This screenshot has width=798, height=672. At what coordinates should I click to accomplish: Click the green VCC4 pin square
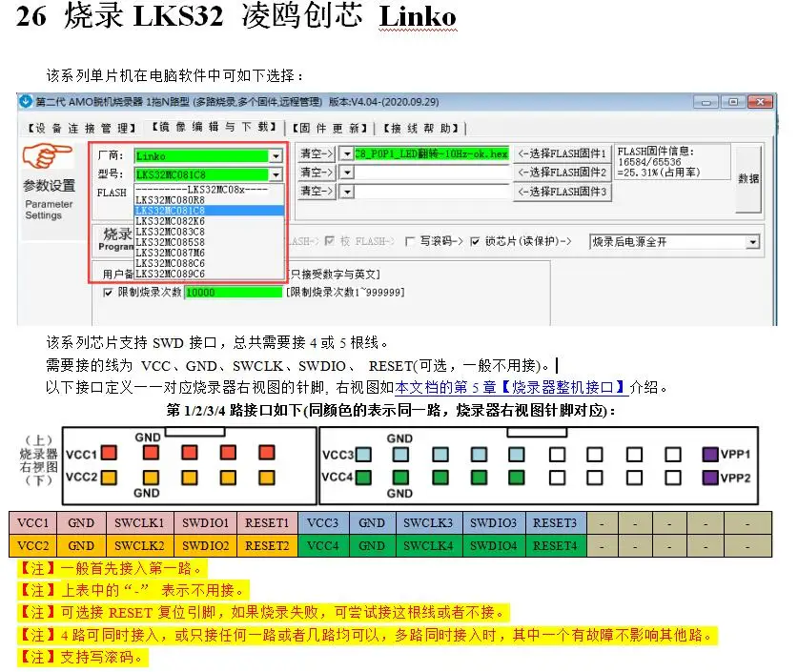363,478
